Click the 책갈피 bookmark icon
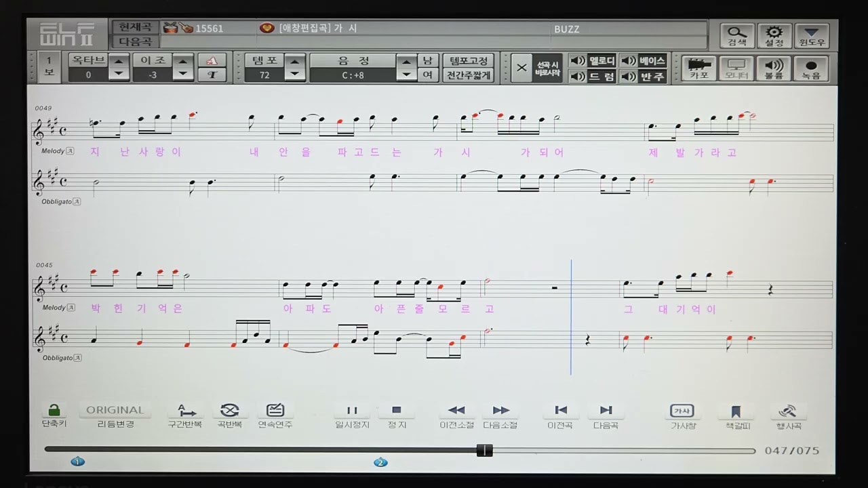 pyautogui.click(x=735, y=411)
